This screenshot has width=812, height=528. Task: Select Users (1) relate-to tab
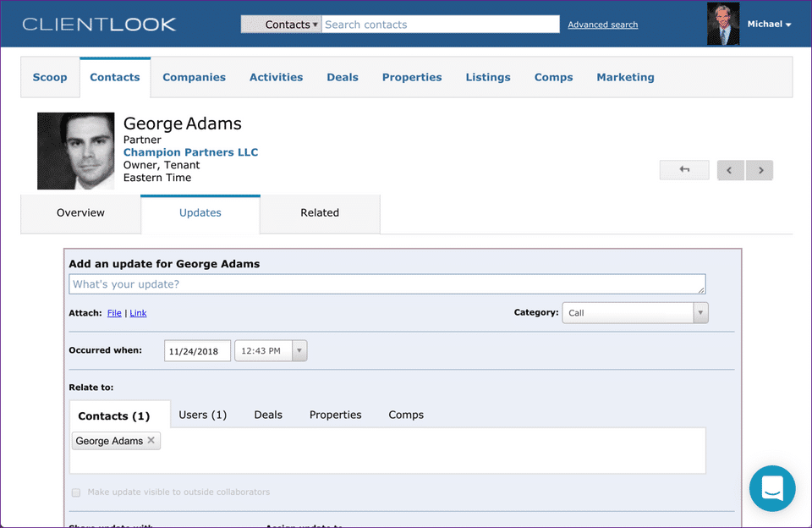point(202,415)
